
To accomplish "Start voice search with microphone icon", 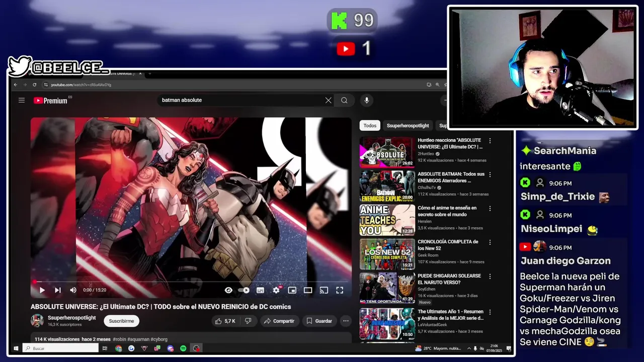I will 366,100.
